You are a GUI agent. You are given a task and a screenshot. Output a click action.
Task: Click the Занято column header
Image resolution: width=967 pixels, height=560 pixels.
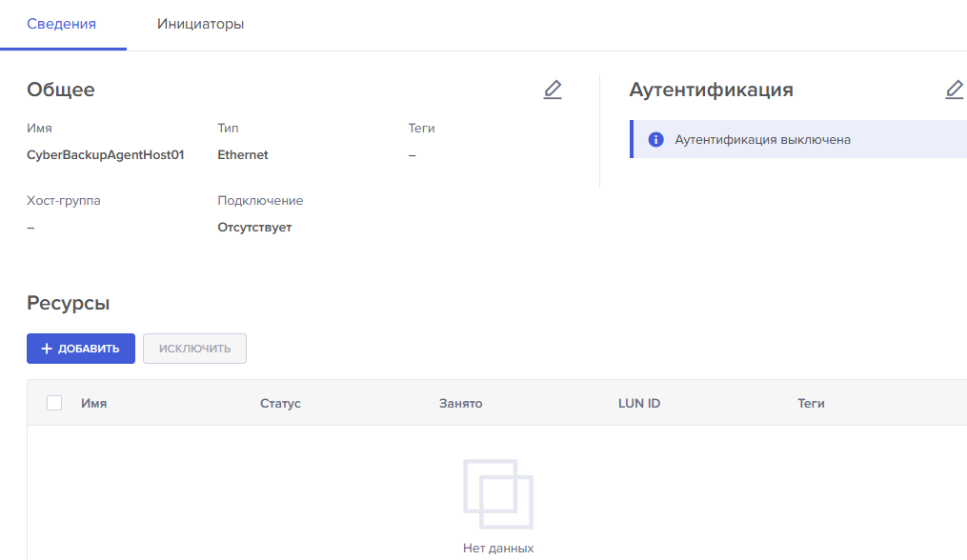(x=460, y=404)
